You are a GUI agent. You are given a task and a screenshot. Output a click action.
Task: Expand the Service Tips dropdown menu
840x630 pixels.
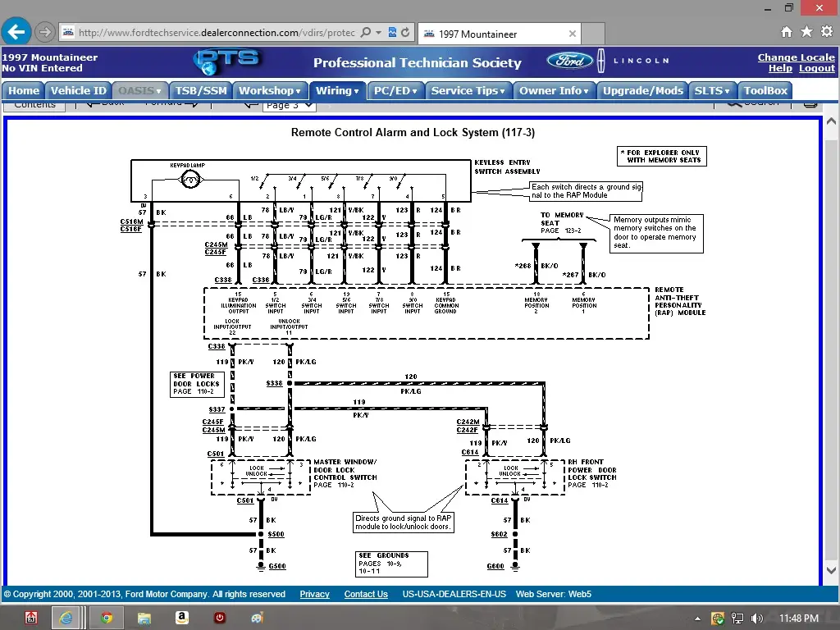coord(468,90)
